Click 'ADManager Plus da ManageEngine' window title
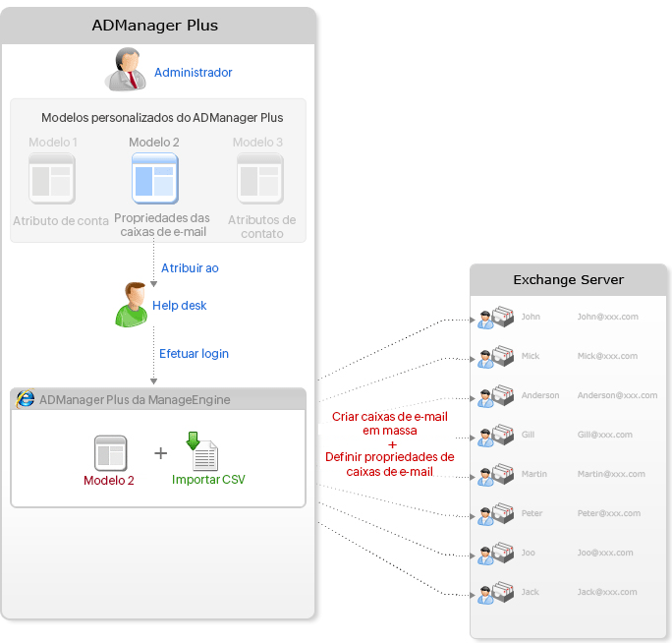The image size is (672, 643). tap(135, 400)
